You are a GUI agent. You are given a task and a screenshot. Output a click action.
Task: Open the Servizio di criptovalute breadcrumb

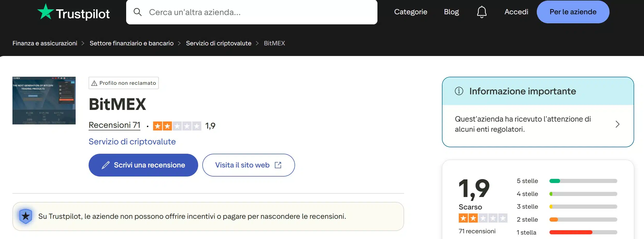218,43
